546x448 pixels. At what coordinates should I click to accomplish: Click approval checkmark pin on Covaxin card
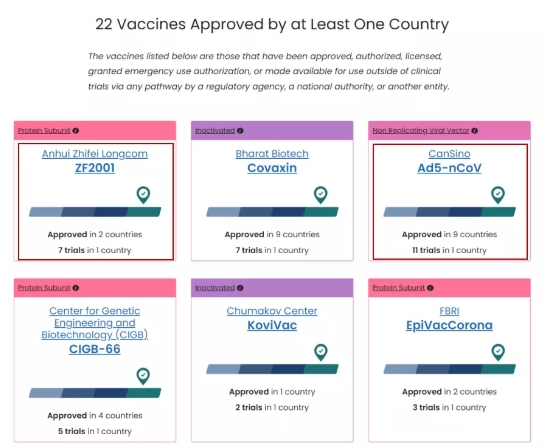[x=321, y=195]
